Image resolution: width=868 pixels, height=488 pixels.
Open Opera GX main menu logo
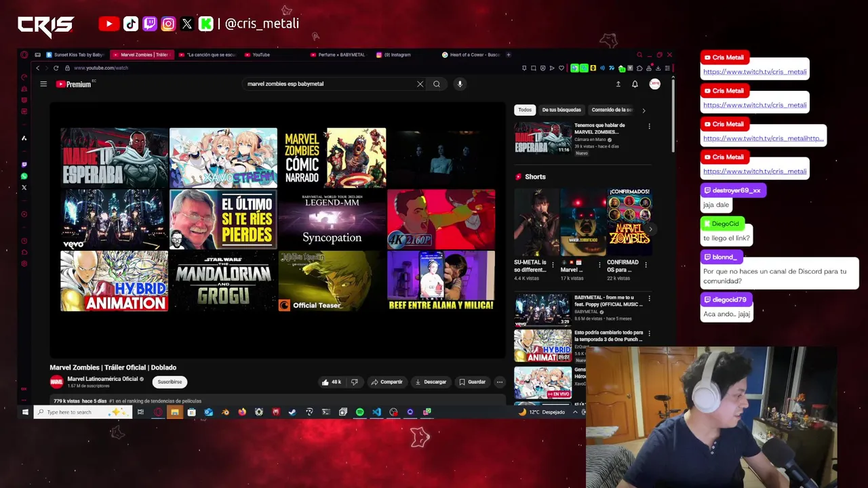click(24, 55)
